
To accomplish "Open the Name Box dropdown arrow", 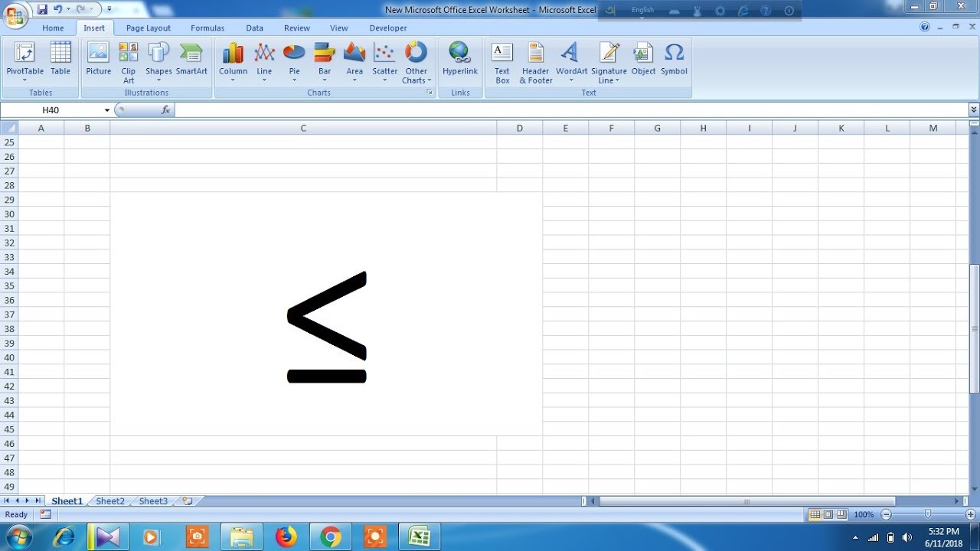I will pyautogui.click(x=106, y=110).
